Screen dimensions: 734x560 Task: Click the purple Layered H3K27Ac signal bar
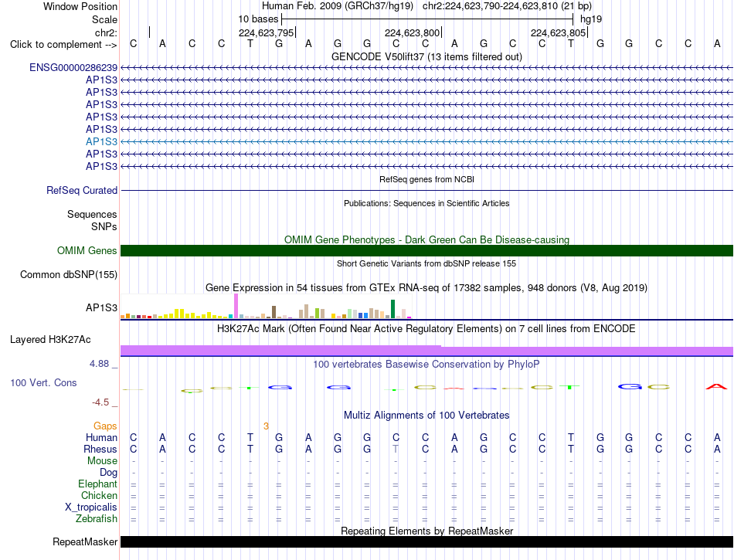tap(426, 351)
